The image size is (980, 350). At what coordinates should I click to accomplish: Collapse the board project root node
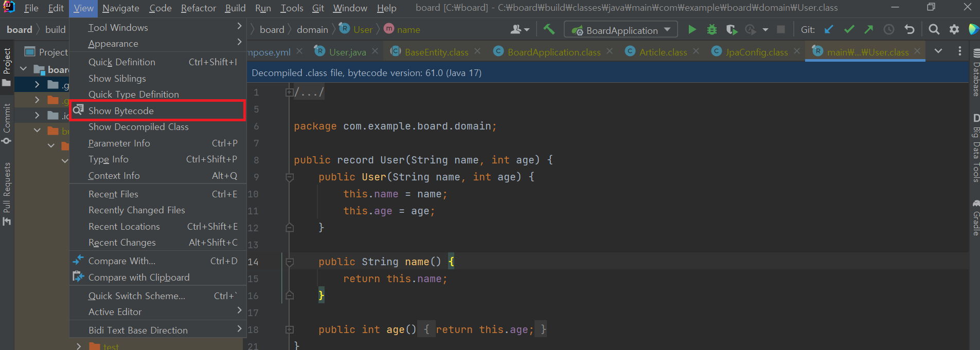tap(23, 68)
